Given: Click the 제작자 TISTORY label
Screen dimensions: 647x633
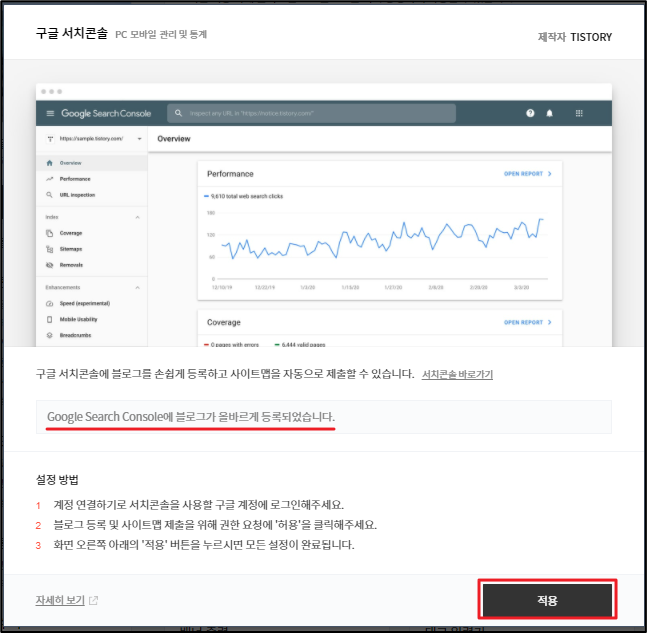Looking at the screenshot, I should tap(575, 37).
